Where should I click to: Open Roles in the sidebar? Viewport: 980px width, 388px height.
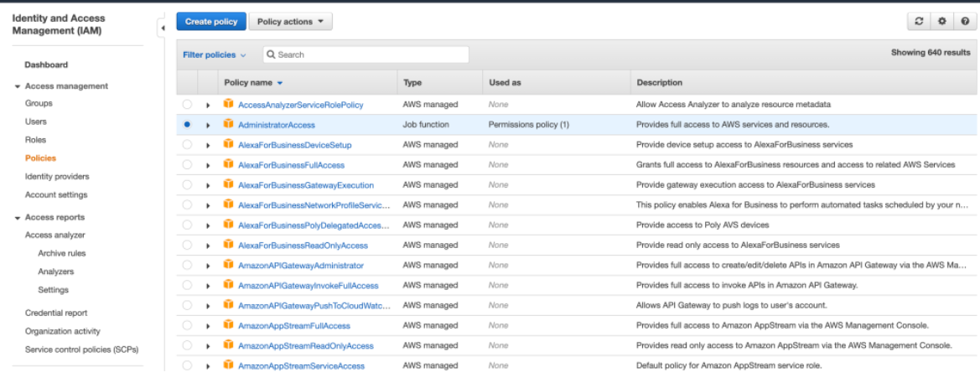[35, 140]
